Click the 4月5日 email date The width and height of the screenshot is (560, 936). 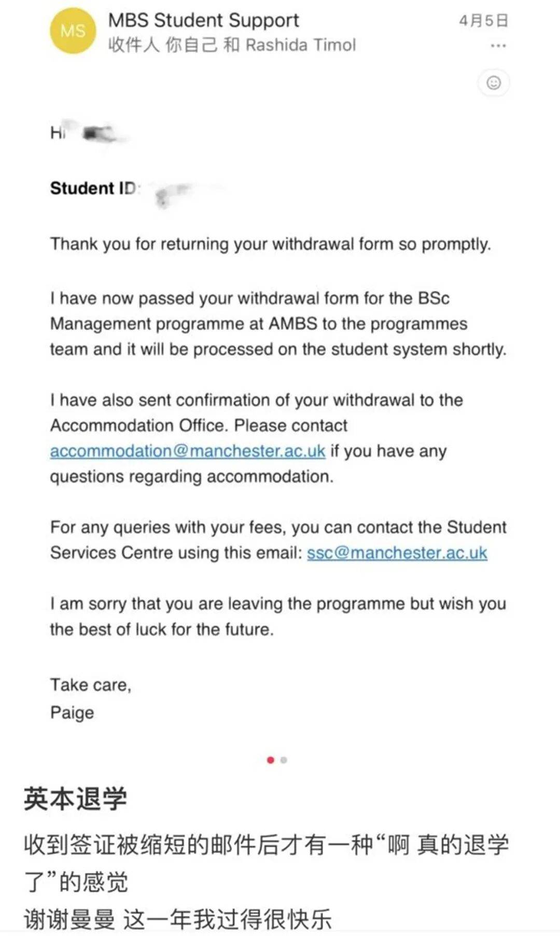(x=483, y=21)
